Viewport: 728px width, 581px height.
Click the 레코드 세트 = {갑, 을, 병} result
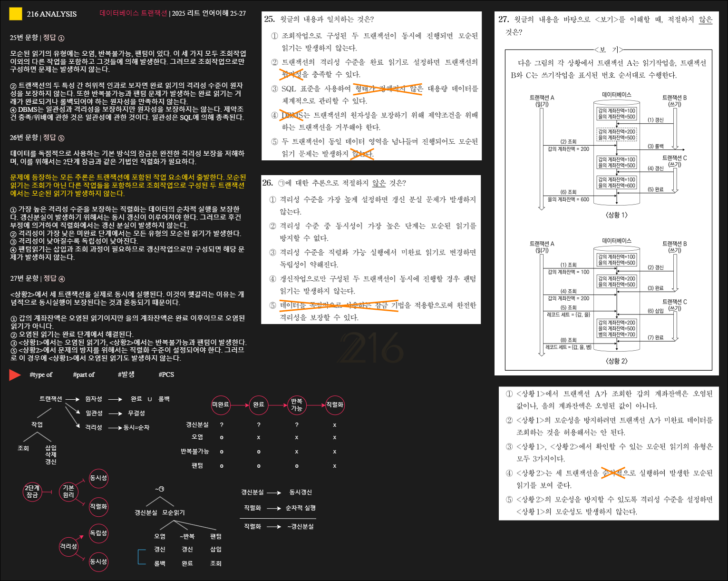(x=568, y=347)
